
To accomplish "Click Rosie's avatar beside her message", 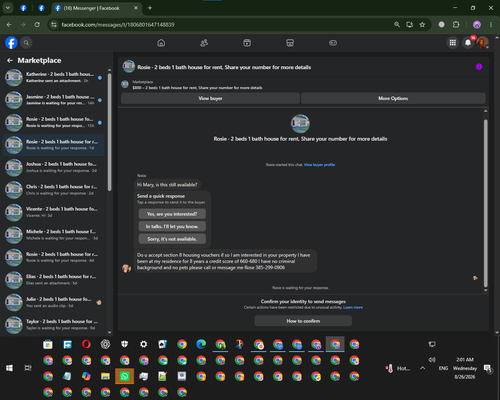I will coord(126,268).
